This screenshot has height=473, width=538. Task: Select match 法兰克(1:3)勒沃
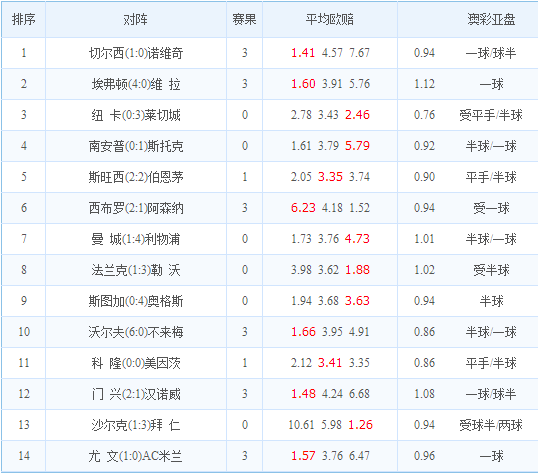point(136,270)
